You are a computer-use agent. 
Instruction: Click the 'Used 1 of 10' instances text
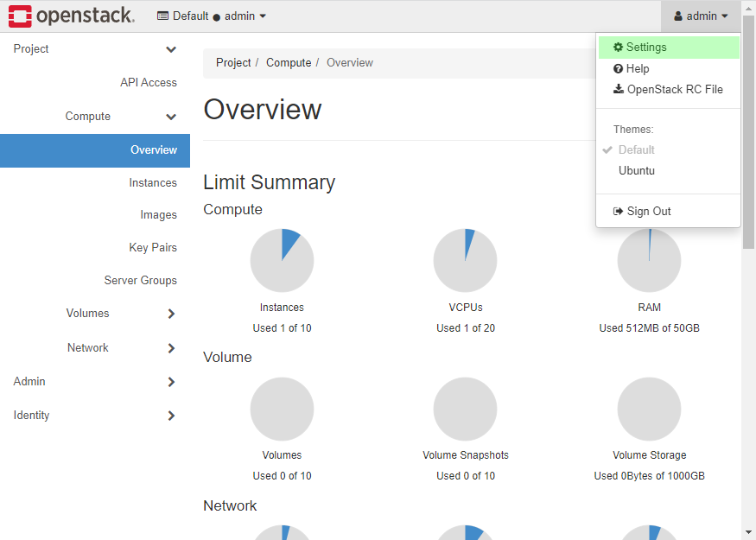[x=282, y=328]
